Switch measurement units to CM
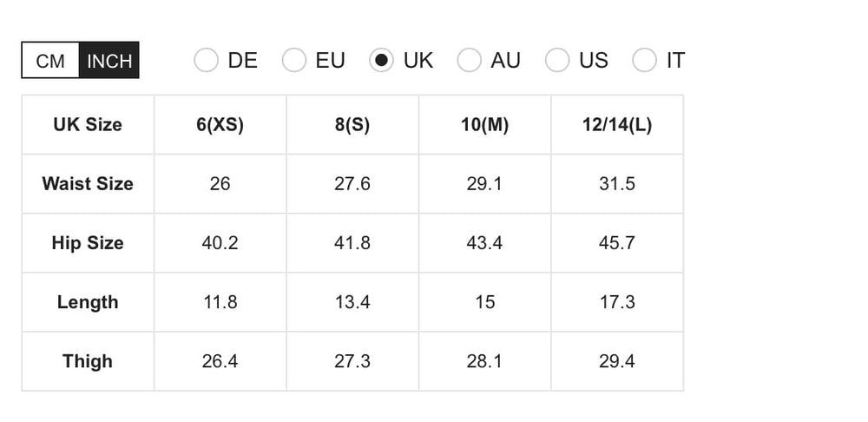 50,61
